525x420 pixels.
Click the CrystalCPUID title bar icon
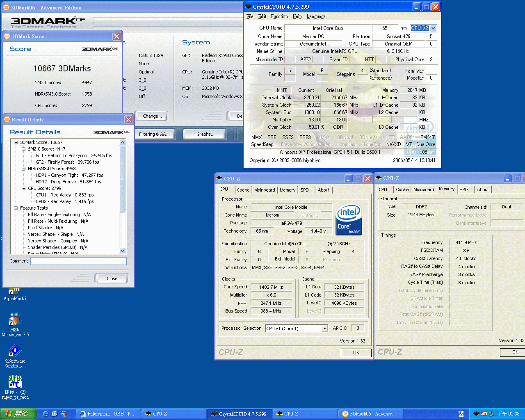pyautogui.click(x=248, y=7)
